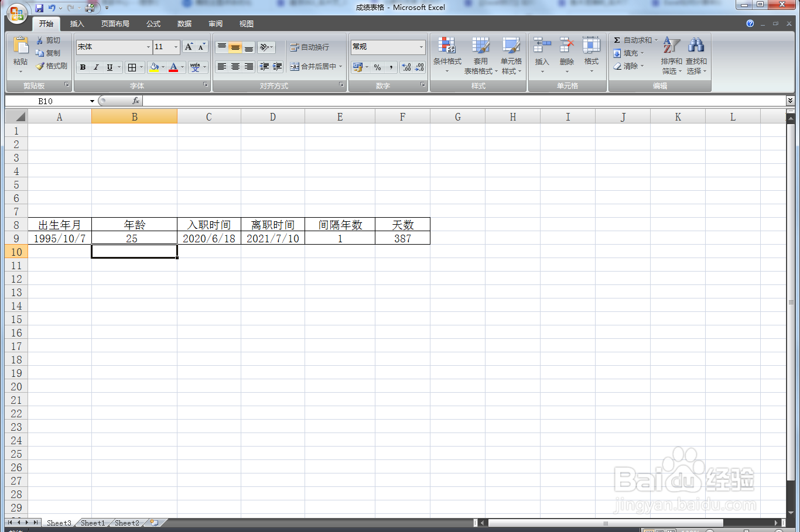Apply percent style
800x532 pixels.
[378, 67]
